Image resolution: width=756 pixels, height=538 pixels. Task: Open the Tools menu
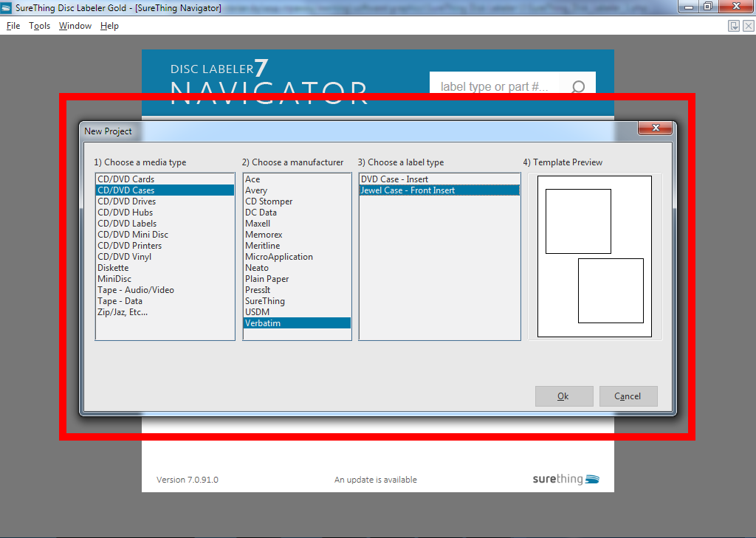(x=40, y=26)
